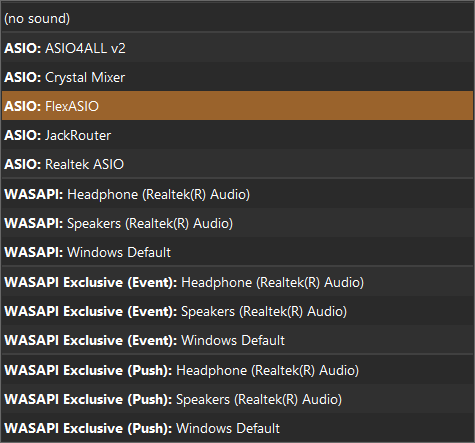Select WASAPI: Speakers (Realtek(R) Audio)
Viewport: 475px width, 443px height.
237,223
